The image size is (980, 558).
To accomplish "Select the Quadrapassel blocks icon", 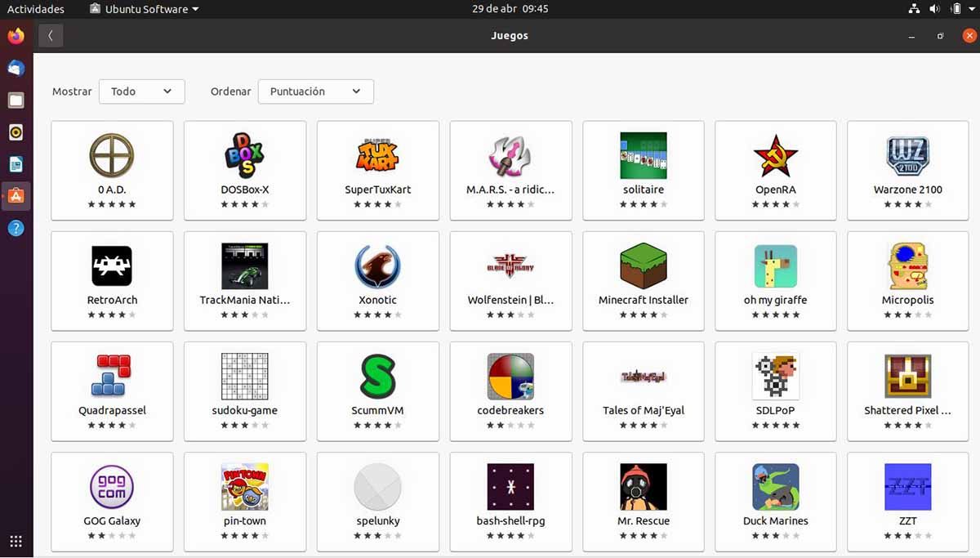I will [112, 376].
